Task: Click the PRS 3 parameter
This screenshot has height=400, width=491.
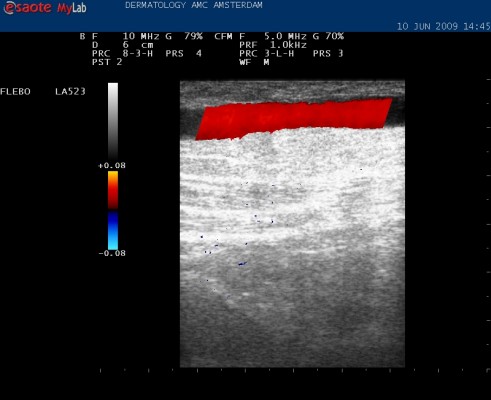Action: [x=328, y=53]
